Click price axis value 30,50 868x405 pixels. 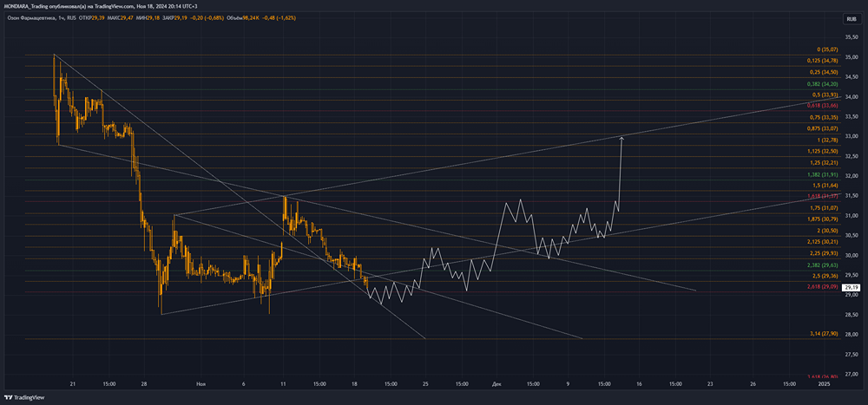(x=852, y=236)
